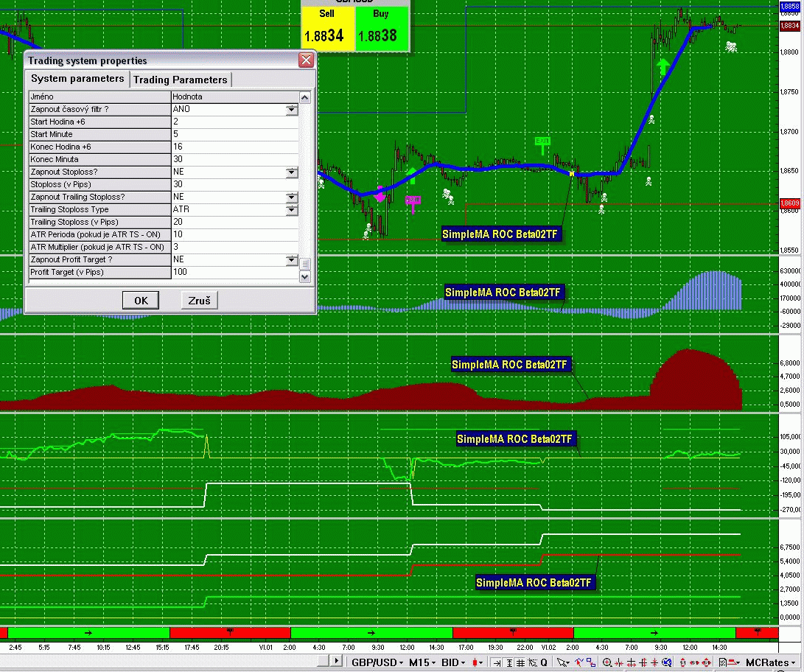The height and width of the screenshot is (672, 804).
Task: Expand the Zapnout Profit Target dropdown
Action: pos(291,259)
